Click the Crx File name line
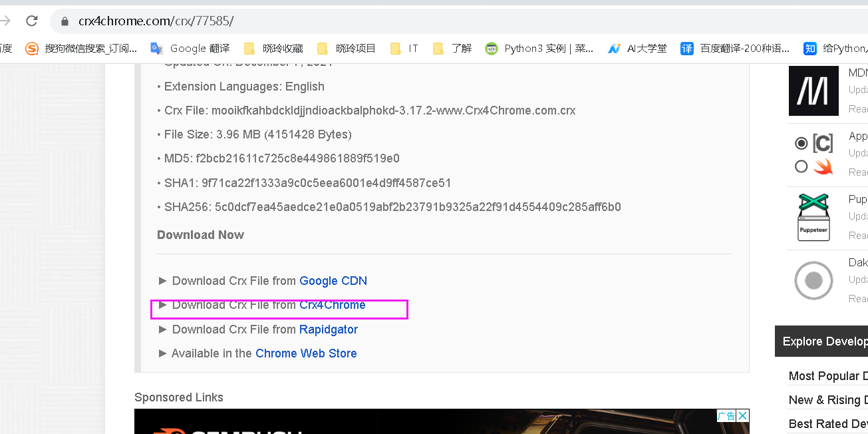The image size is (868, 434). point(370,110)
